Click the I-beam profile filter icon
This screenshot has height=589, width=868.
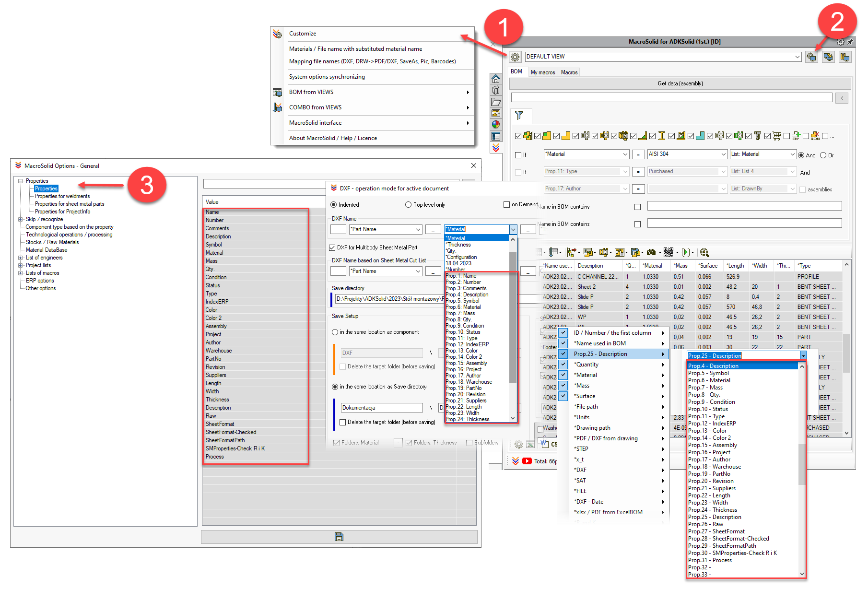662,136
